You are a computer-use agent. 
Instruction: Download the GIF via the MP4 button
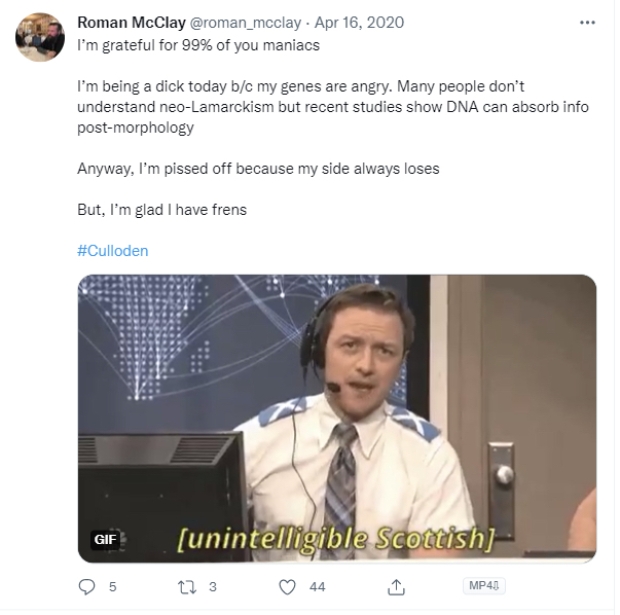(x=484, y=585)
